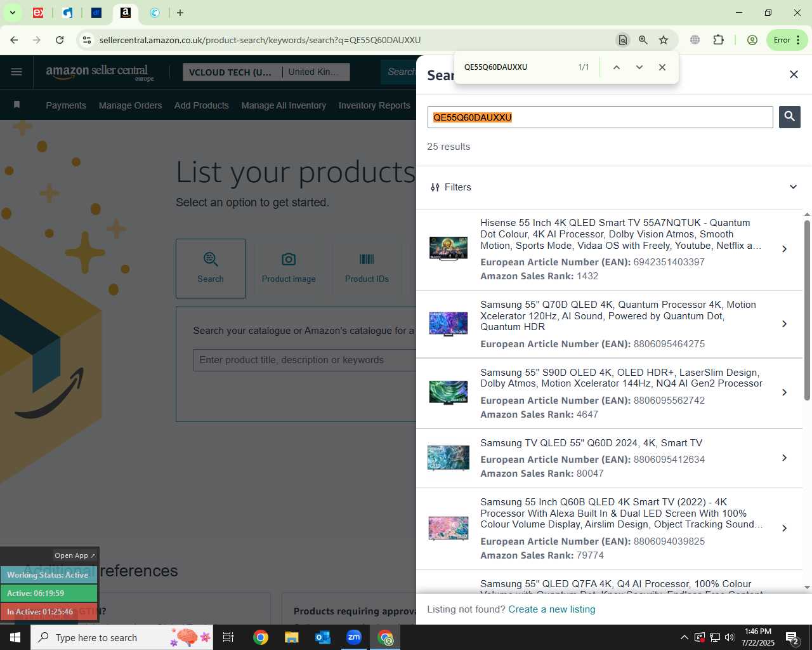Click the bookmark flag icon in nav bar
Screen dimensions: 812x650
coord(17,105)
